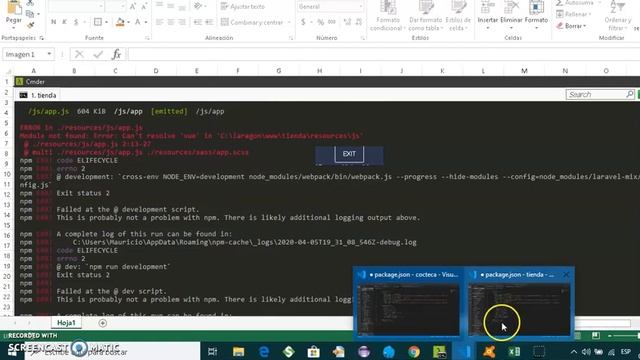Select column header M
The height and width of the screenshot is (360, 640).
click(524, 71)
